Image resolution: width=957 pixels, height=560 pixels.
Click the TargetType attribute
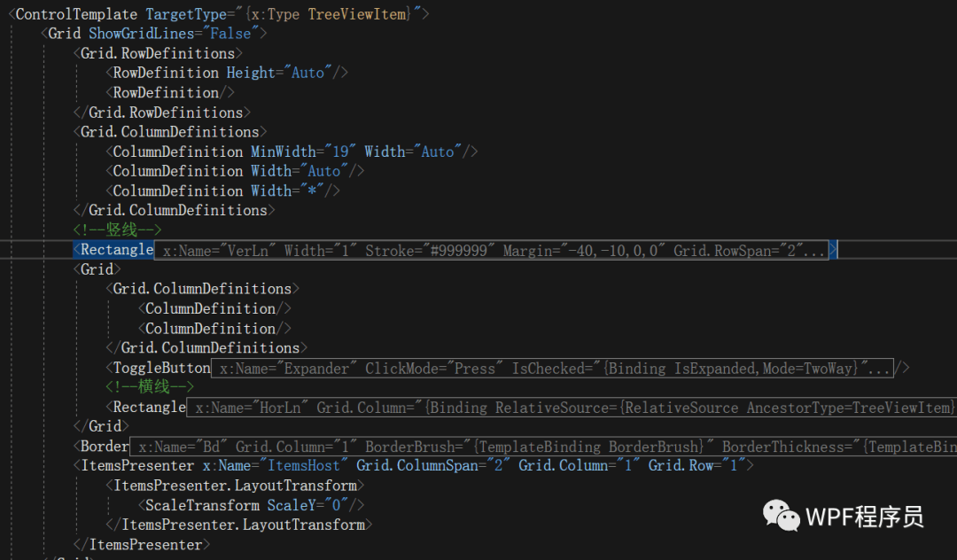tap(185, 14)
